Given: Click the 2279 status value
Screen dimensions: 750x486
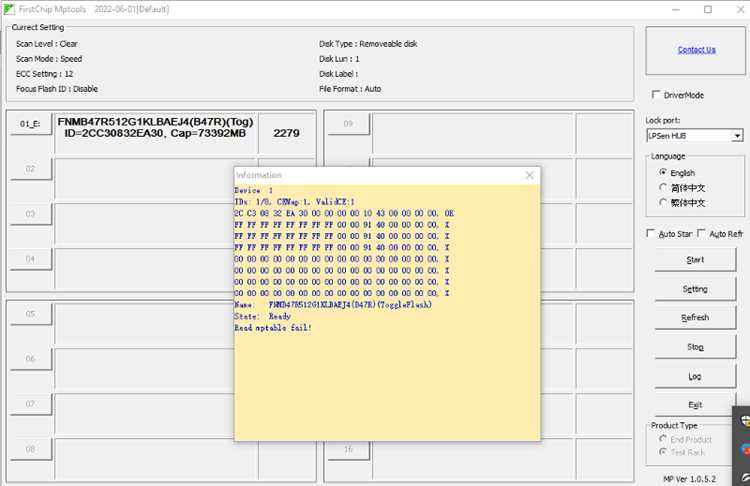Looking at the screenshot, I should (x=287, y=133).
